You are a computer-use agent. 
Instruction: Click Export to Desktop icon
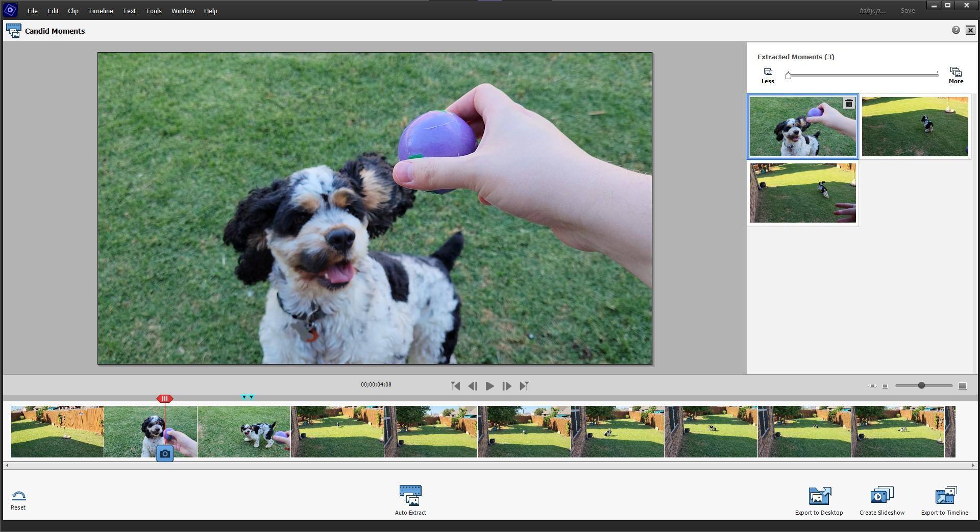[x=819, y=496]
